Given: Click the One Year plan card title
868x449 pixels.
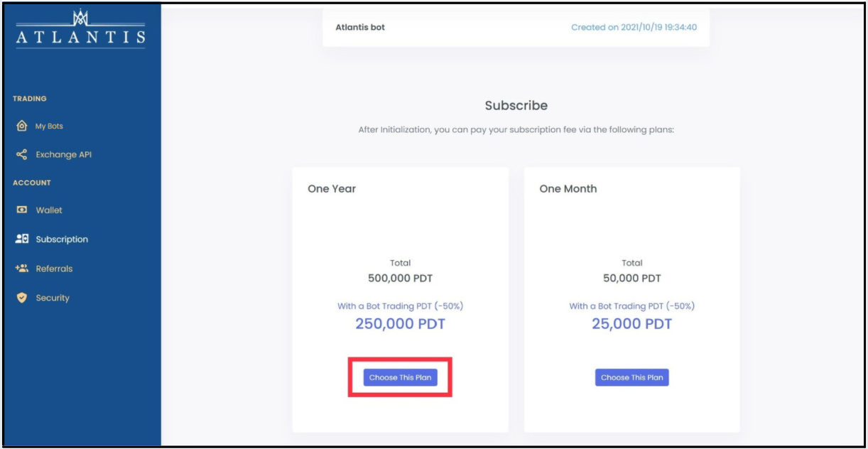Looking at the screenshot, I should tap(332, 189).
